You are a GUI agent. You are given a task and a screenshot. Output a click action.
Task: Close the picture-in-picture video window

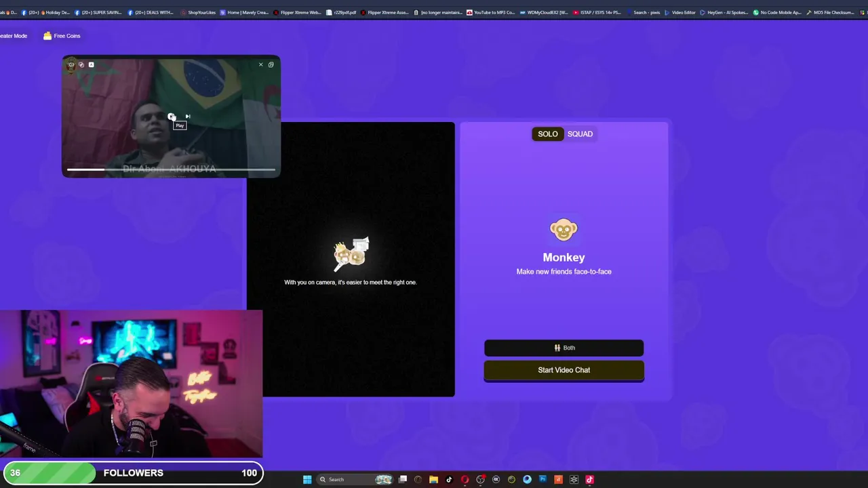[260, 64]
